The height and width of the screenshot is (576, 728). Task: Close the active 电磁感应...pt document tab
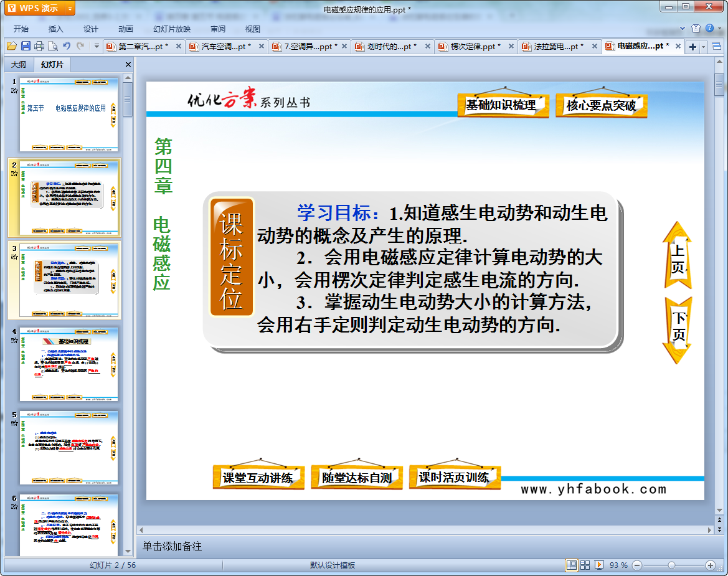[x=678, y=47]
